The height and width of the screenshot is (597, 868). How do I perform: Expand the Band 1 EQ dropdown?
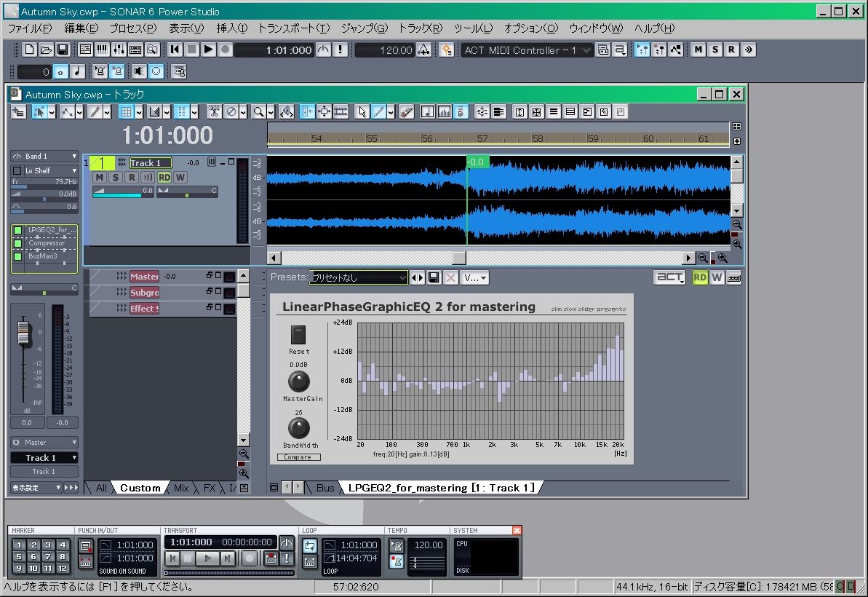[74, 157]
